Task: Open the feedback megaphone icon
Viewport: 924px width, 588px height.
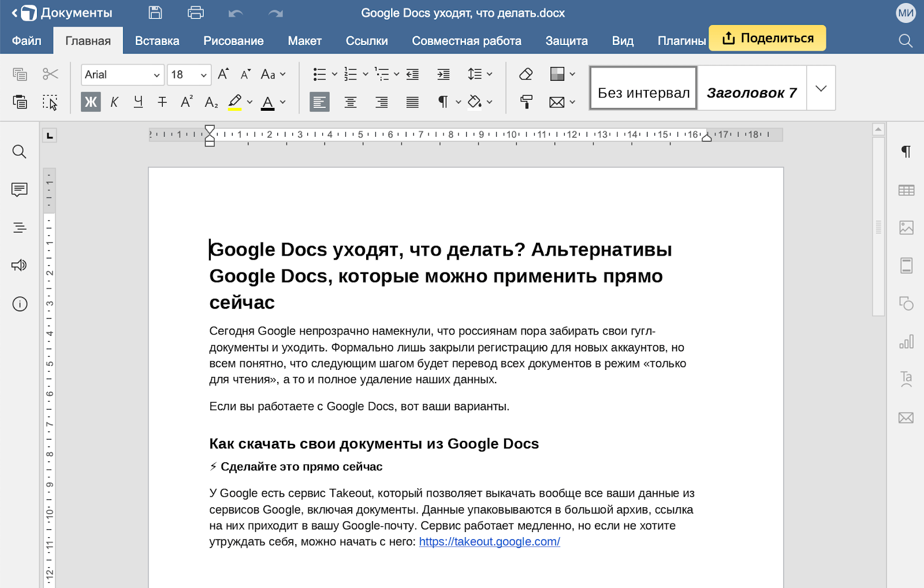Action: click(x=20, y=265)
